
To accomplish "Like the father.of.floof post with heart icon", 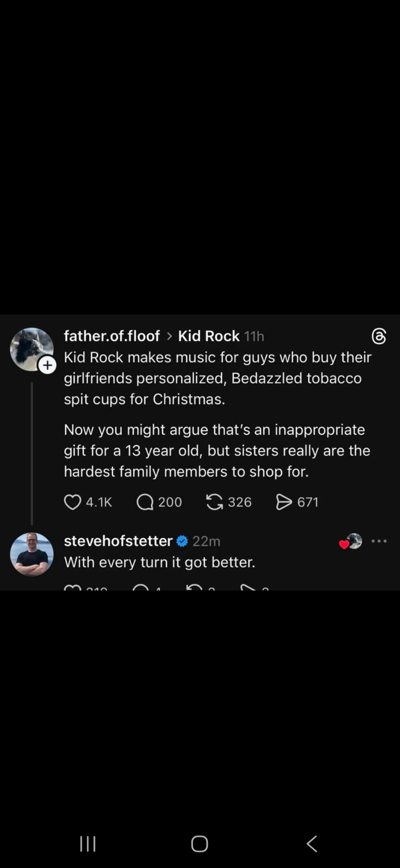I will coord(72,502).
